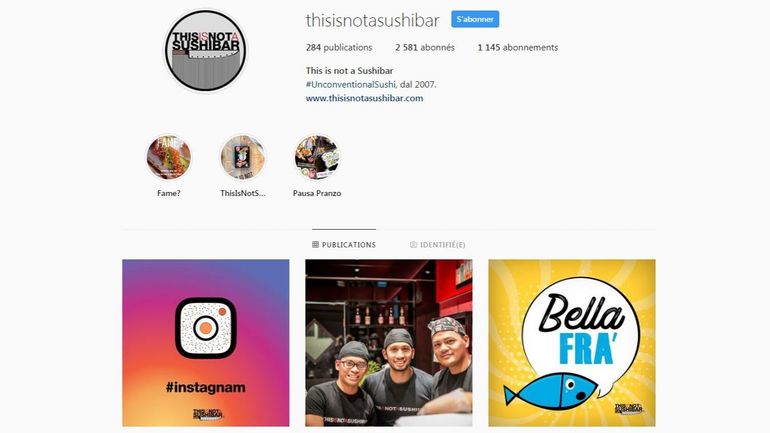Open the #UnconventionalSushi hashtag
Viewport: 770px width, 433px height.
click(x=351, y=84)
